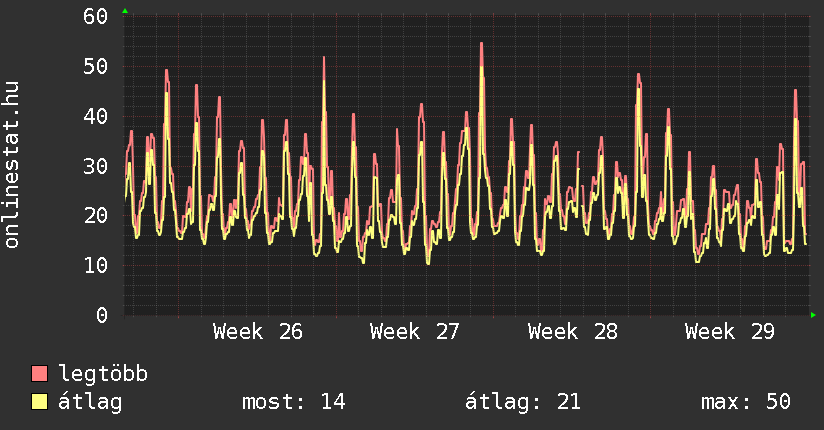Click the y-axis label 60
Screen dimensions: 824x430
[x=96, y=16]
